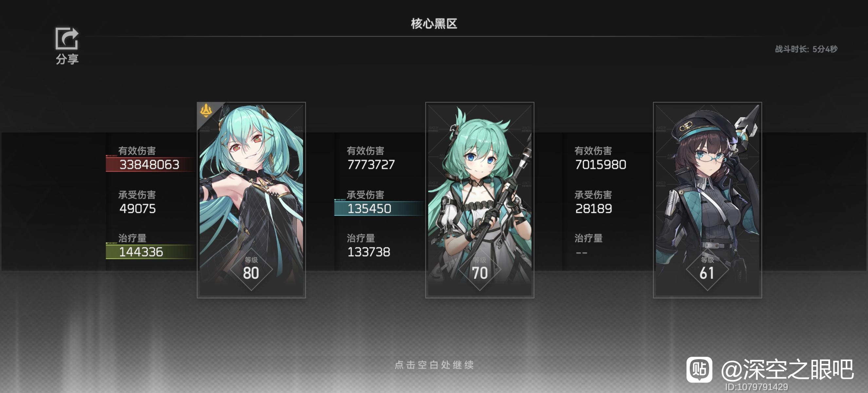Click the @深空之眼吧 watermark text

[x=787, y=370]
